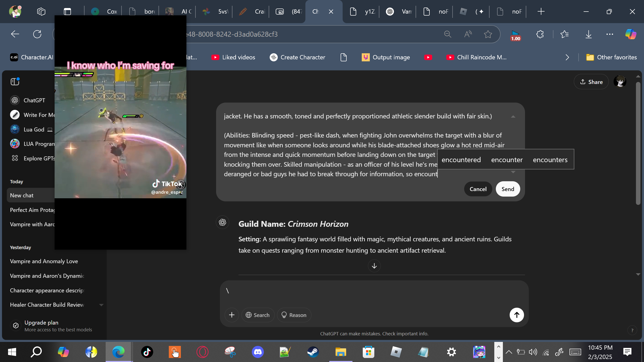Open the Liked videos bookmark
The image size is (644, 362).
coord(233,57)
